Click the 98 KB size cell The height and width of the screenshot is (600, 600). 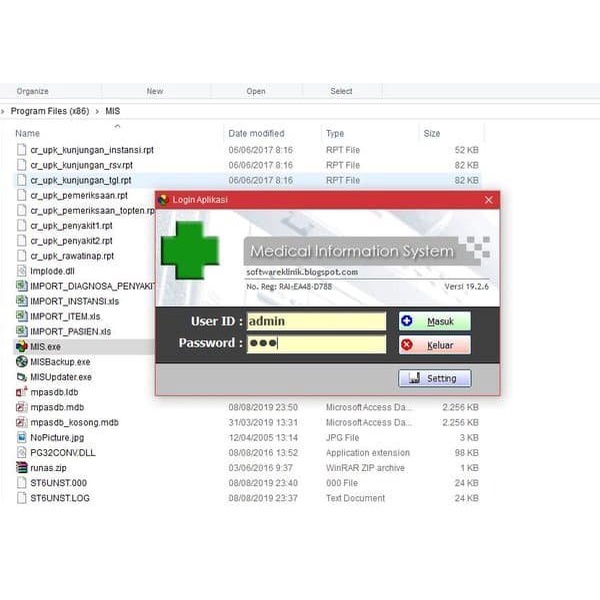[x=466, y=453]
